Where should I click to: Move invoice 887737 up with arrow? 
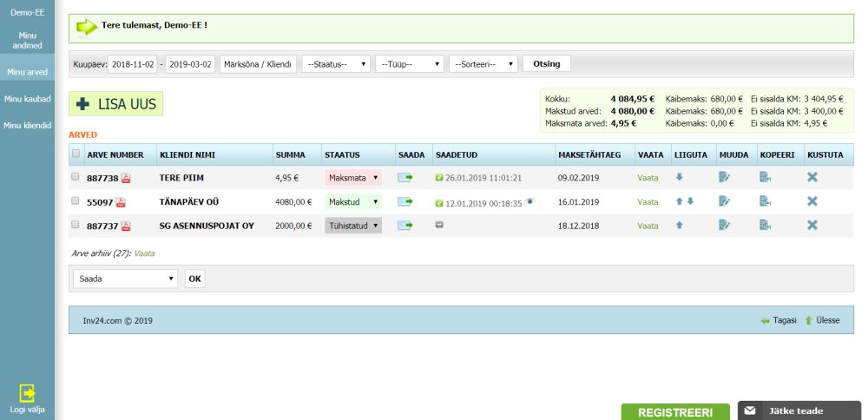click(x=680, y=226)
